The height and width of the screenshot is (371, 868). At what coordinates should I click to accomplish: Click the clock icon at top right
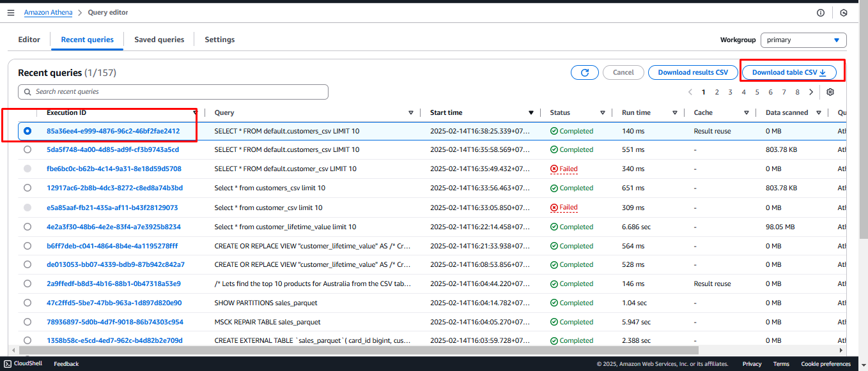844,13
